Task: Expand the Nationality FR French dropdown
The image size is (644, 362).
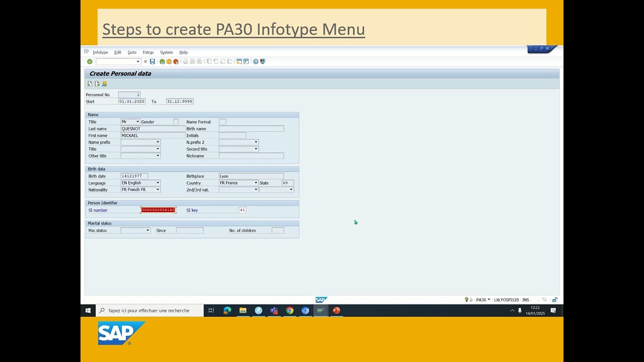Action: pos(157,190)
